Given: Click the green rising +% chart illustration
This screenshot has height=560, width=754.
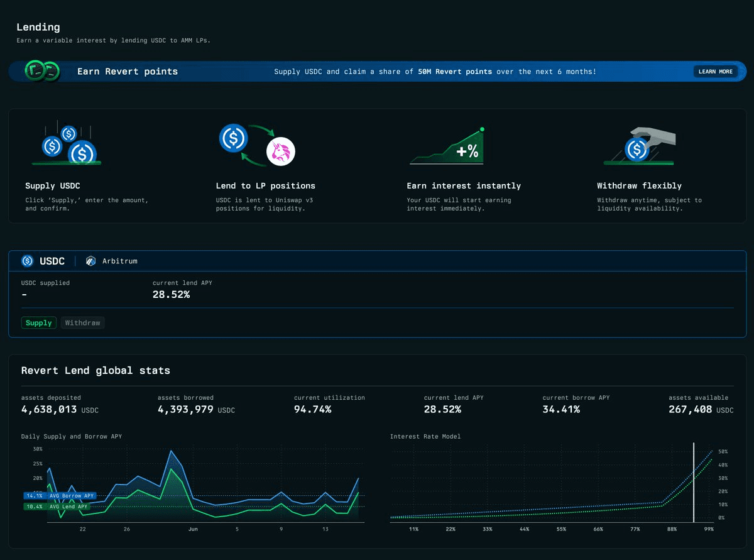Looking at the screenshot, I should click(447, 146).
